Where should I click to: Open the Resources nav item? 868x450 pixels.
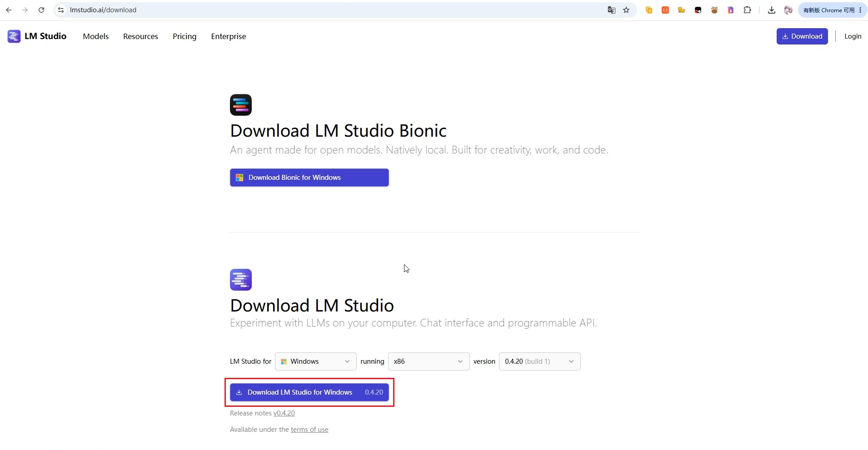click(140, 36)
